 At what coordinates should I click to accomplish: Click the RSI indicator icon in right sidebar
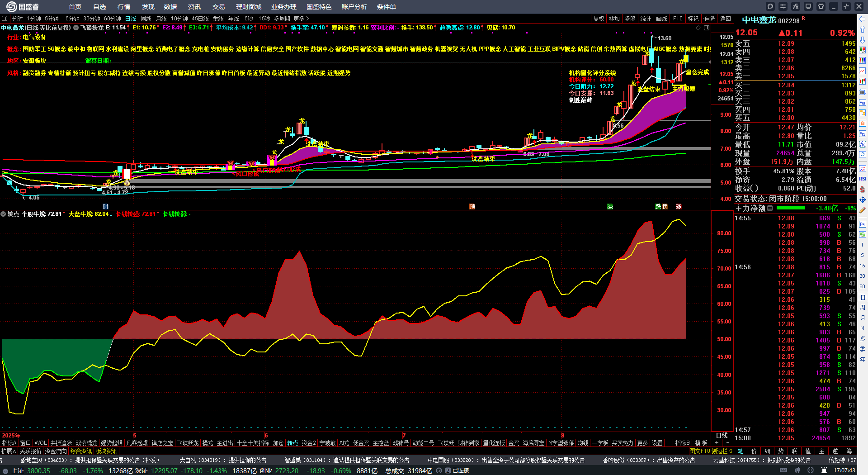863,179
